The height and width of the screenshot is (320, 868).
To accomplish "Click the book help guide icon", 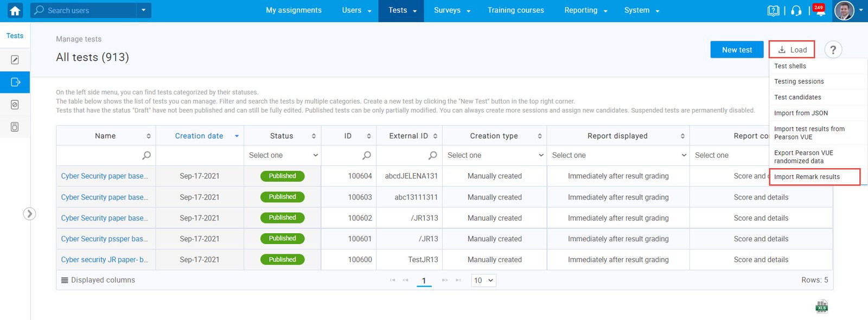I will point(773,10).
